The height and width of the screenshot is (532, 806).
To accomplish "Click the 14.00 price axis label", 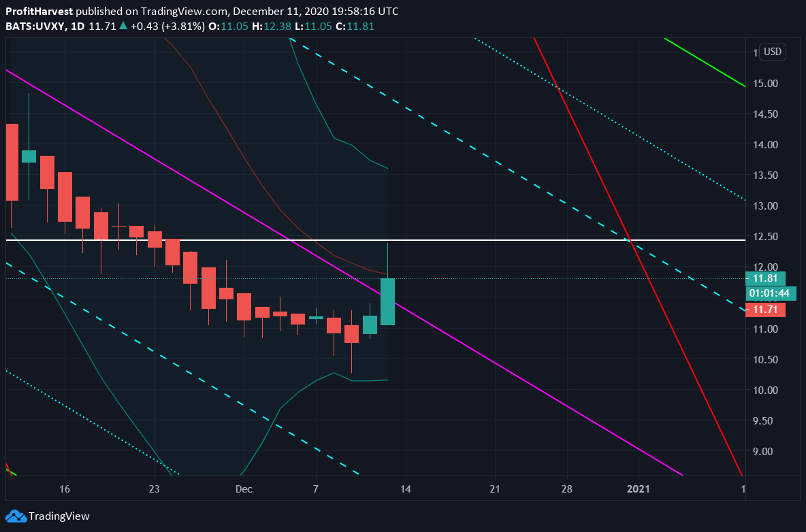I will [x=765, y=145].
